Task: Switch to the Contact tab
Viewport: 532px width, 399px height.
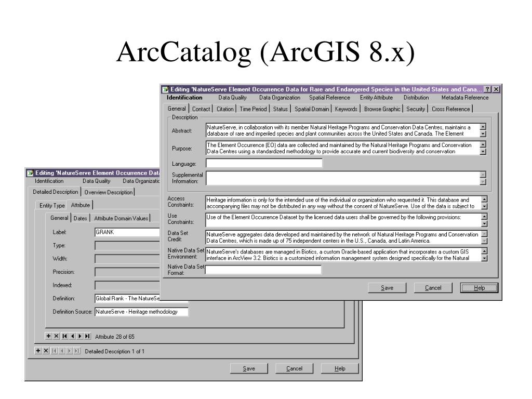Action: click(x=201, y=109)
